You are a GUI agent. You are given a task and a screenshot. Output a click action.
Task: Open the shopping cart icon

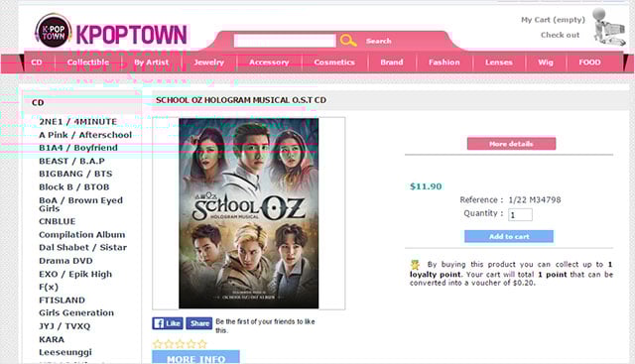point(608,27)
